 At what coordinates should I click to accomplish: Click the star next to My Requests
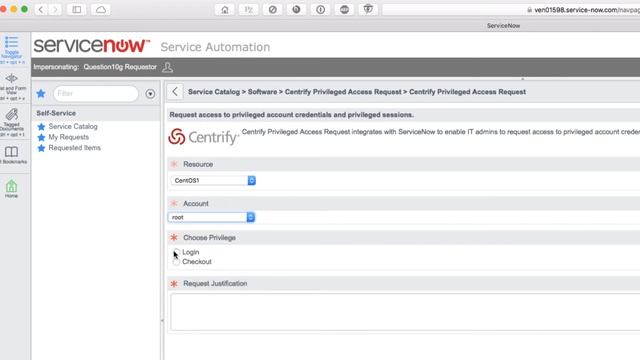click(x=41, y=138)
